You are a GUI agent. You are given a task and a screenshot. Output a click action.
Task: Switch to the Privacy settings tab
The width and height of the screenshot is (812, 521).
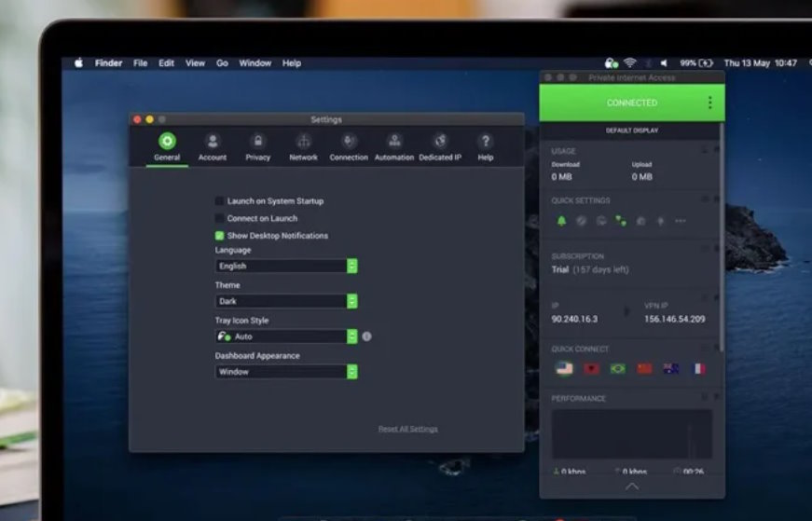pos(258,147)
